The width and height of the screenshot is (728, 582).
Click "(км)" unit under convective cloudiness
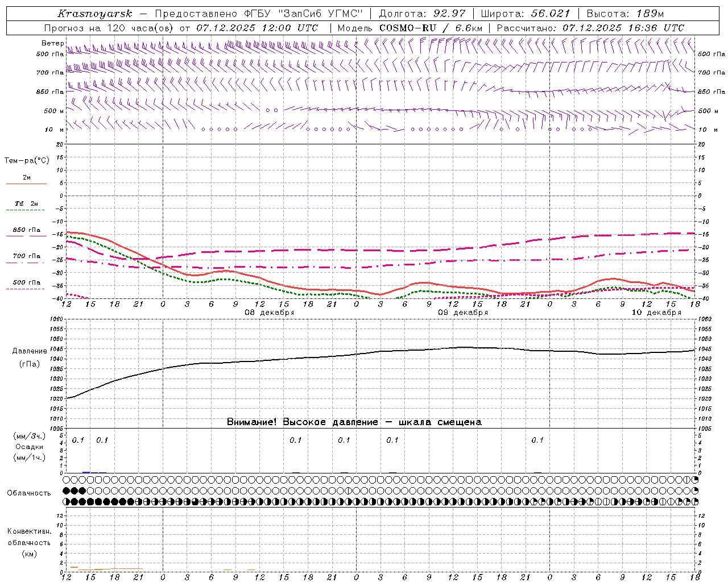pyautogui.click(x=29, y=553)
